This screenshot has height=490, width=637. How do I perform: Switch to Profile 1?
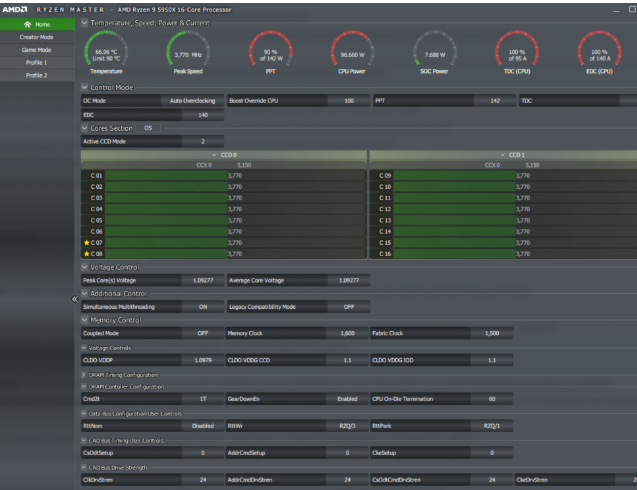pos(37,63)
